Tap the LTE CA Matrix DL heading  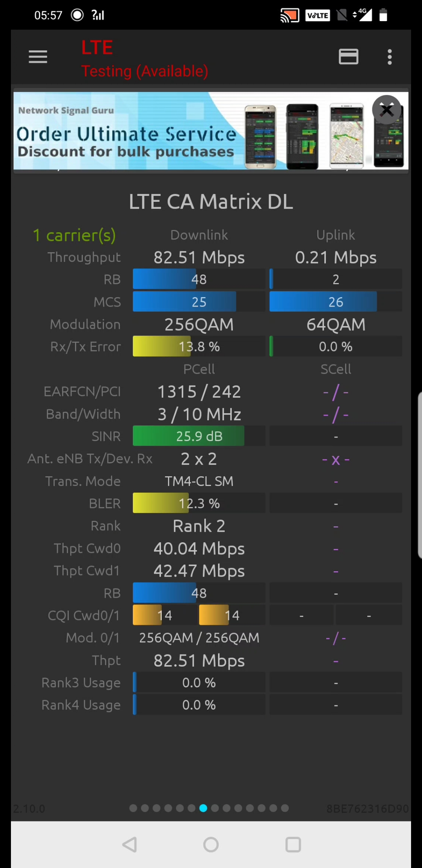point(211,202)
